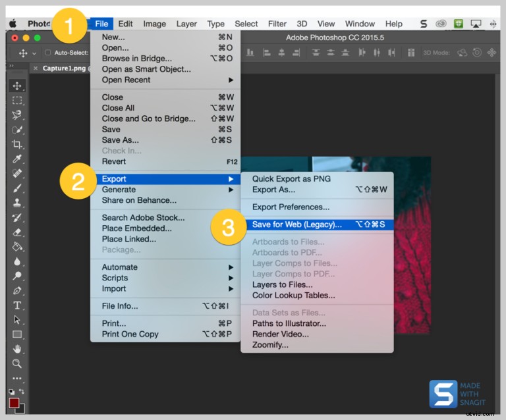The height and width of the screenshot is (420, 506).
Task: Open the Layer menu
Action: 186,24
